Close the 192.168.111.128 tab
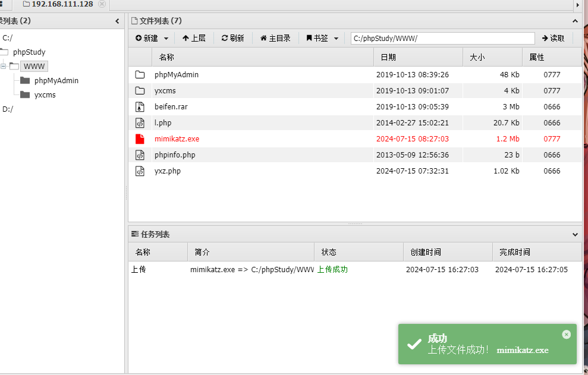588x375 pixels. [x=102, y=4]
